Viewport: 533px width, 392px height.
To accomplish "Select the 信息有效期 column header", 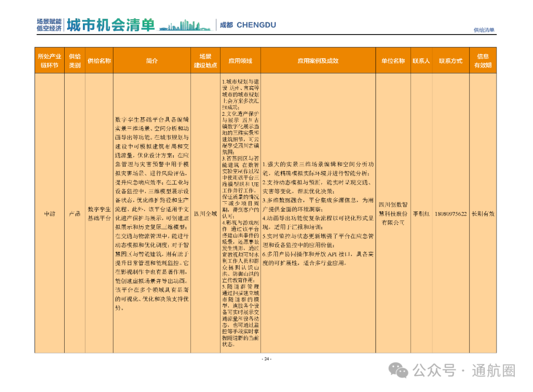I will pyautogui.click(x=483, y=61).
